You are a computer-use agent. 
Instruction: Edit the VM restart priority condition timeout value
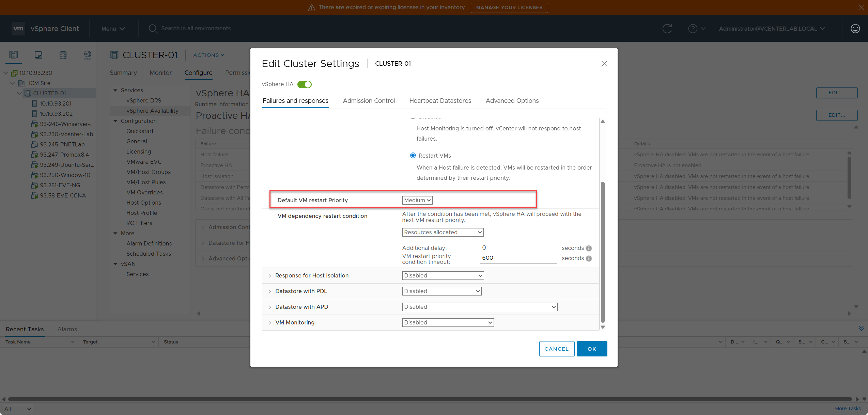click(518, 258)
